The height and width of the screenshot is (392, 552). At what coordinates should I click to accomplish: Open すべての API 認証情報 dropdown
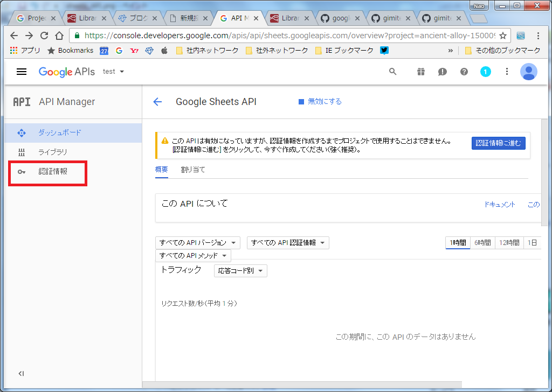(288, 243)
